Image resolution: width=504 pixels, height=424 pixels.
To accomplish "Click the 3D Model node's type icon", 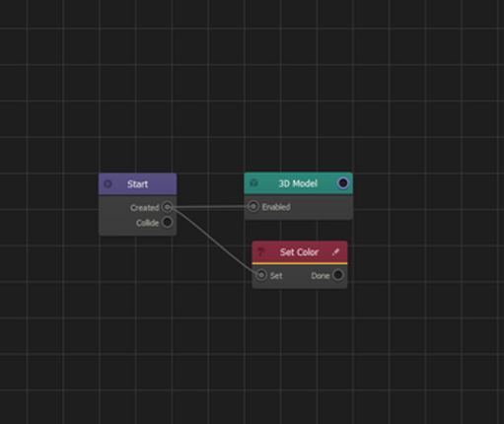I will (253, 182).
